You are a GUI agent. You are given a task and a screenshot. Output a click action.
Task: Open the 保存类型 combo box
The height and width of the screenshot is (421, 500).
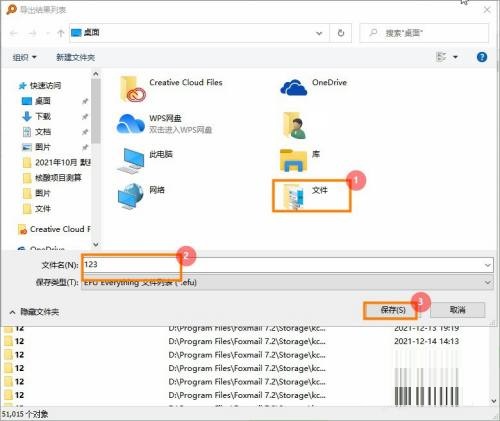287,283
